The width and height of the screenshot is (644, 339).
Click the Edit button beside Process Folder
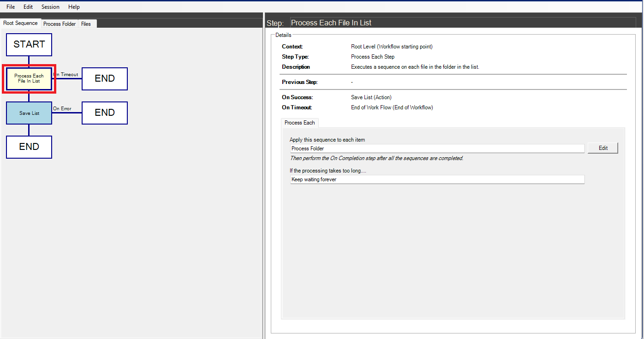pos(602,148)
